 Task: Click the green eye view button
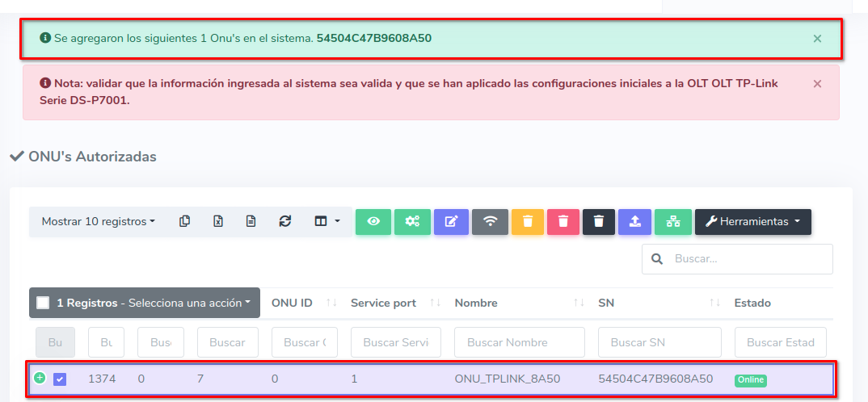[x=373, y=221]
